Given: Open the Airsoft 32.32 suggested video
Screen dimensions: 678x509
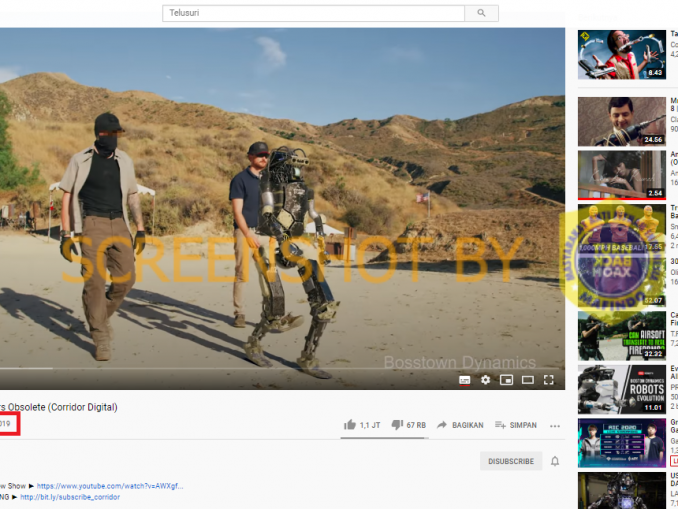Looking at the screenshot, I should [x=622, y=336].
